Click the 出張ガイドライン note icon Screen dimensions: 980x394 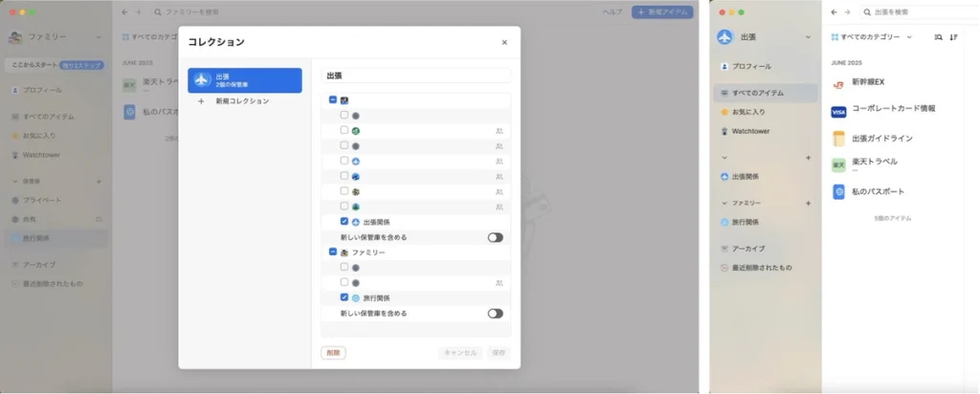point(838,139)
